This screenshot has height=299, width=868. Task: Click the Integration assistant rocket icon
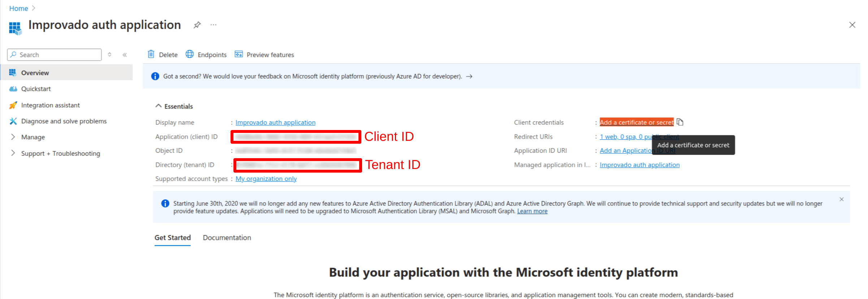point(13,105)
